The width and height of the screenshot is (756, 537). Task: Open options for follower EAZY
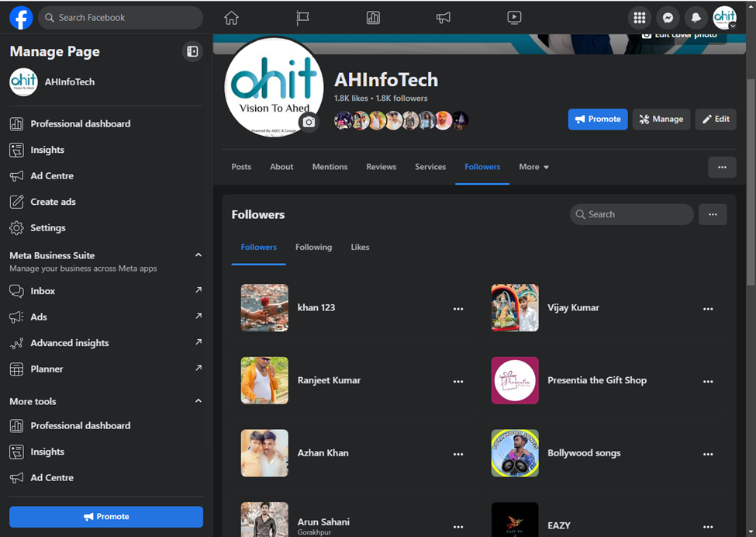[x=708, y=527]
